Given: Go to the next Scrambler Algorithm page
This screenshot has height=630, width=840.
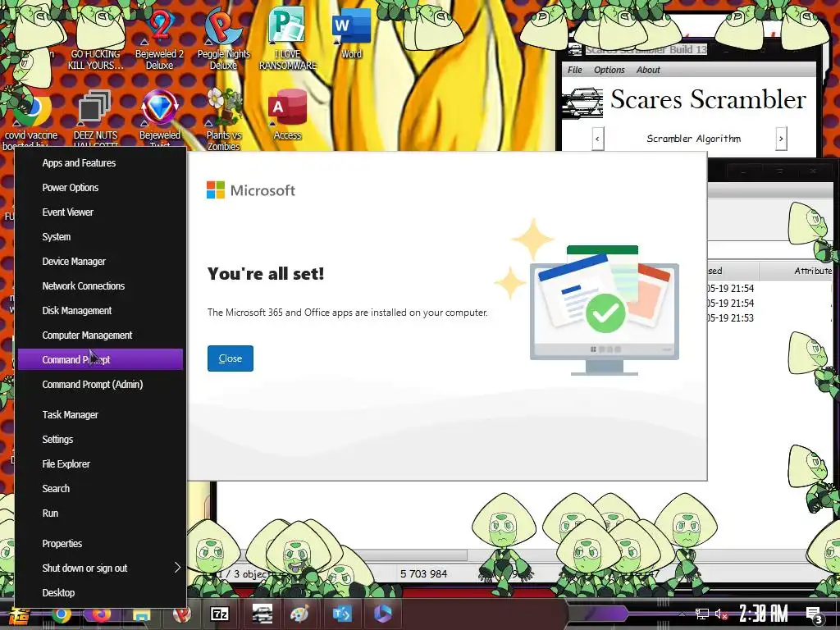Looking at the screenshot, I should tap(781, 139).
